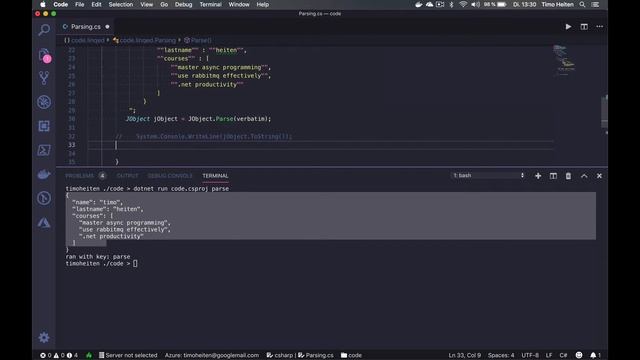Screen dimensions: 640x360
Task: Click the csharp Parsing.cs status item
Action: (x=300, y=355)
